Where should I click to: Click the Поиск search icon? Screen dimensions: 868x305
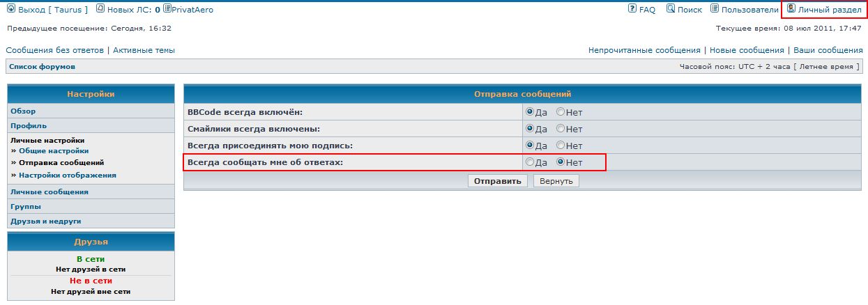tap(671, 9)
